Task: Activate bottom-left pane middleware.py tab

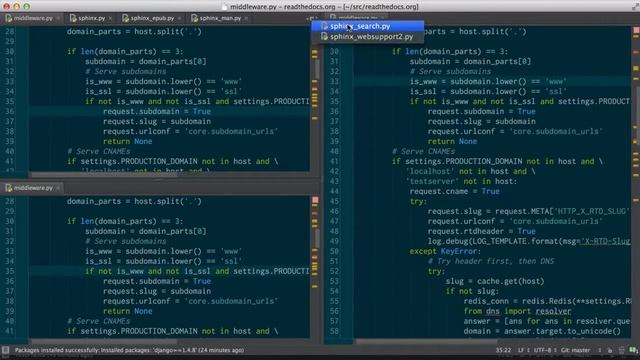Action: [x=33, y=188]
